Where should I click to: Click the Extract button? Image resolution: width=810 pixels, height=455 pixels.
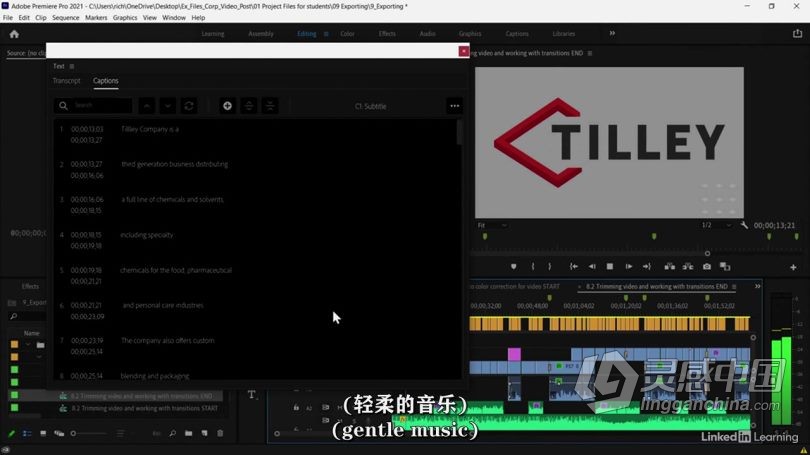(688, 266)
